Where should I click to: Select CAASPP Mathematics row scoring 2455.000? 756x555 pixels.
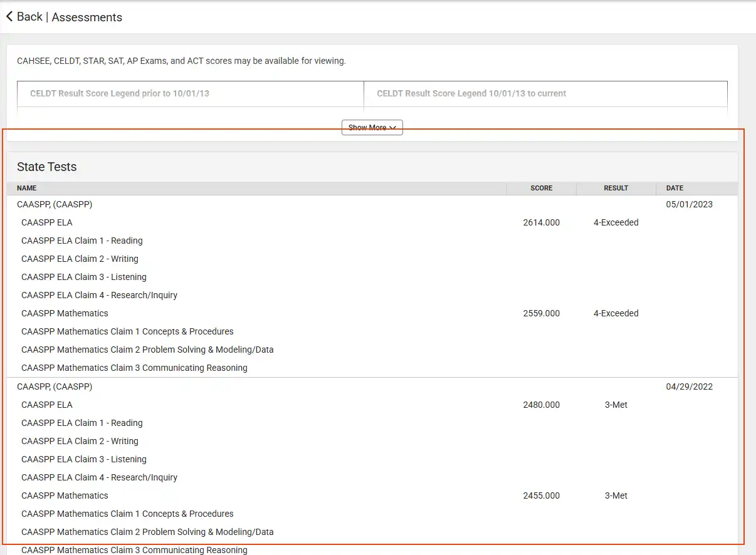(372, 495)
